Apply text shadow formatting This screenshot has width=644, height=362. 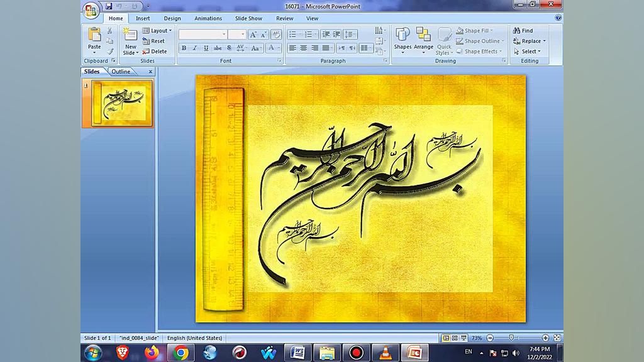pyautogui.click(x=229, y=48)
